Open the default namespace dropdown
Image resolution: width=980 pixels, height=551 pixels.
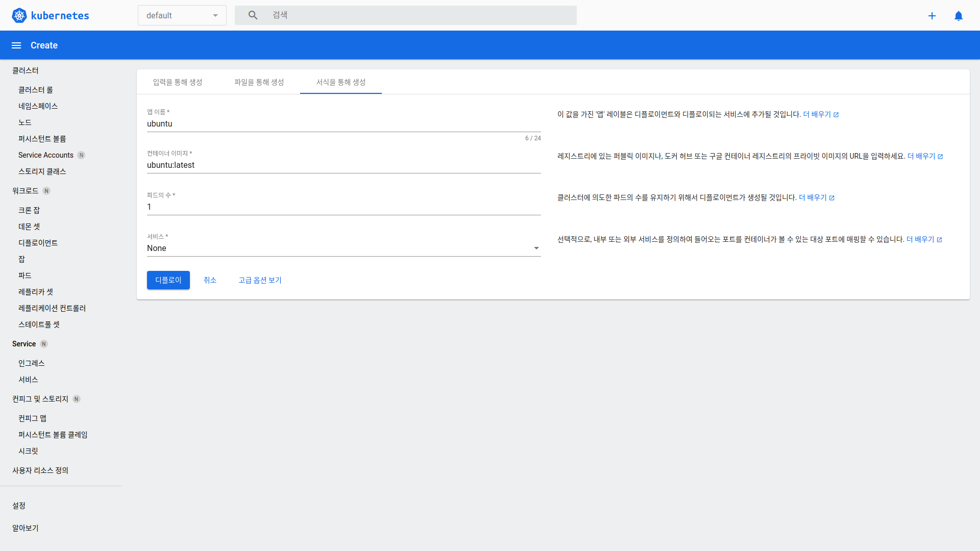(x=182, y=15)
